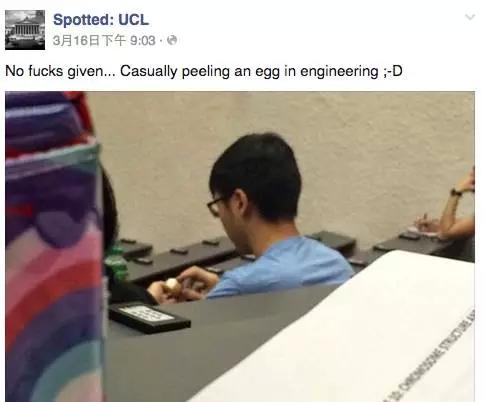Click the word engineering in the caption
This screenshot has width=485, height=402.
[339, 71]
